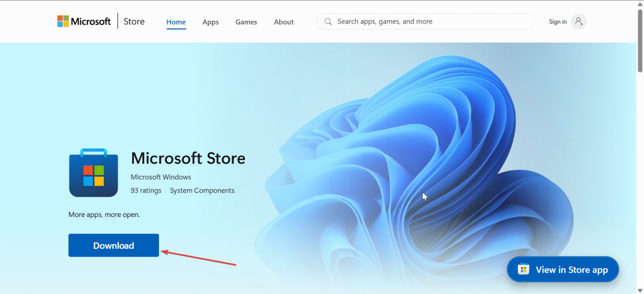Open the Home tab
644x294 pixels.
click(x=176, y=22)
